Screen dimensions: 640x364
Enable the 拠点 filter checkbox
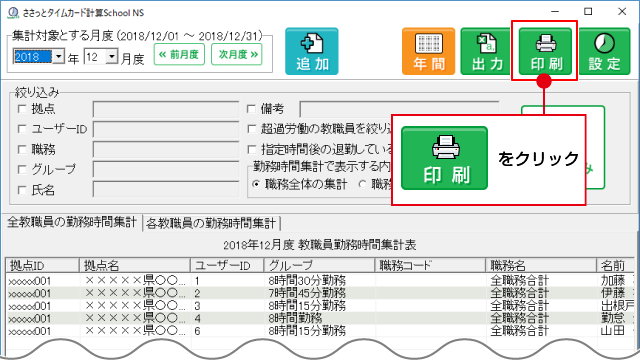tap(22, 109)
